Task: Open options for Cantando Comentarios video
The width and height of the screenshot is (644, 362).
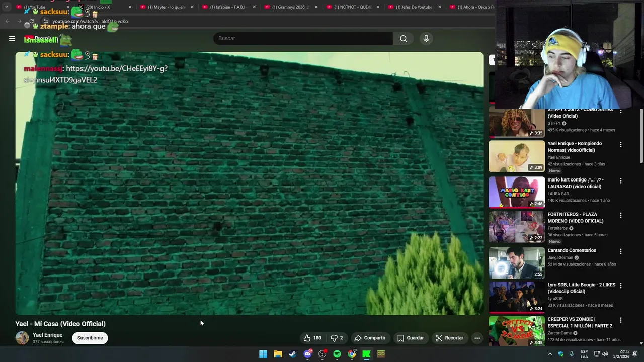Action: [620, 251]
